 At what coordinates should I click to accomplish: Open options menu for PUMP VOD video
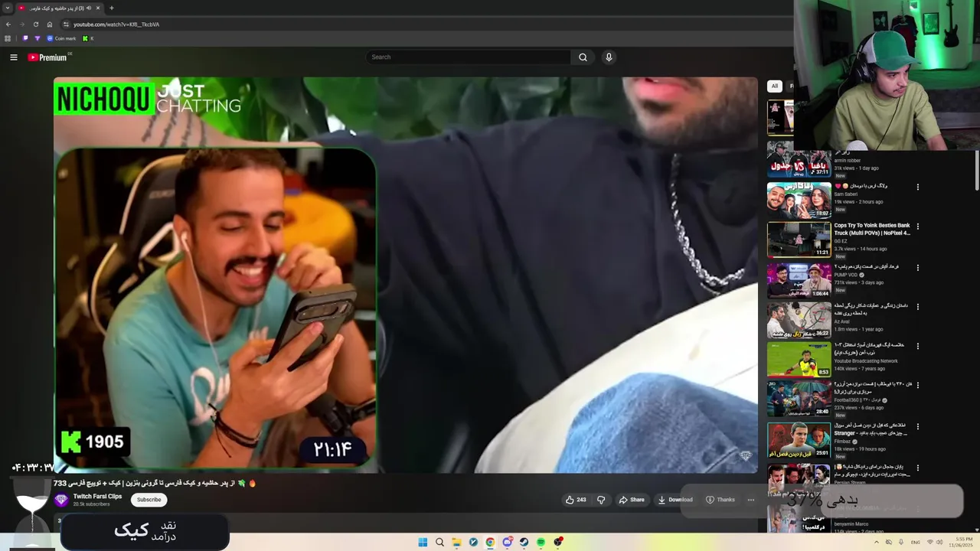pos(917,267)
